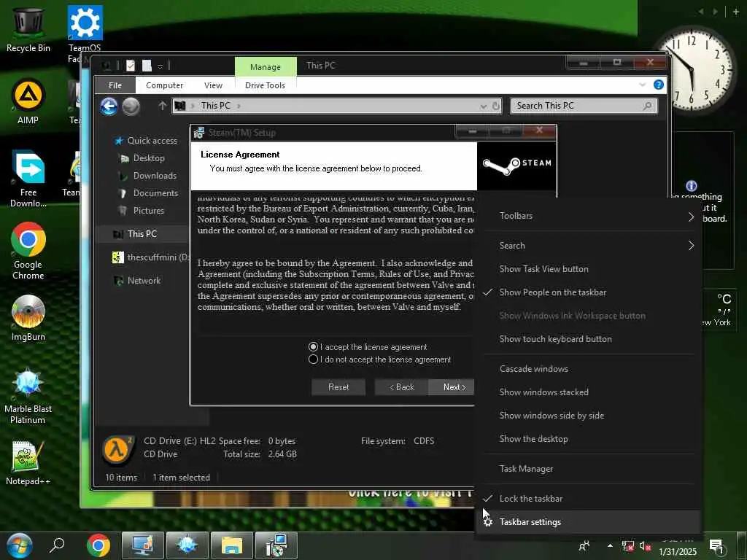
Task: Select the Manage contextual tab
Action: [x=266, y=66]
